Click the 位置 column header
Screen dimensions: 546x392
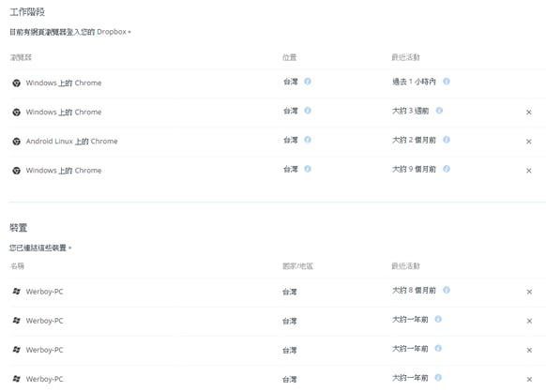289,57
